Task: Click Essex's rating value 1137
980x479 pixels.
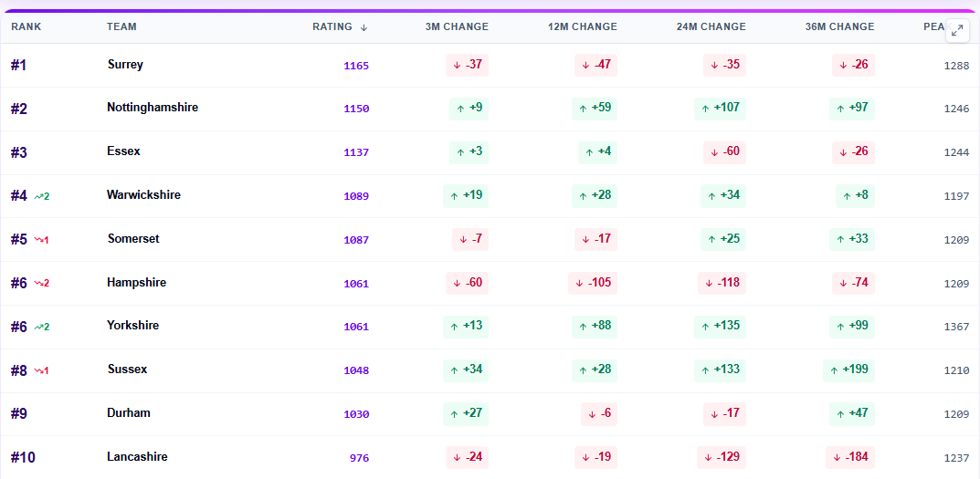Action: (356, 152)
